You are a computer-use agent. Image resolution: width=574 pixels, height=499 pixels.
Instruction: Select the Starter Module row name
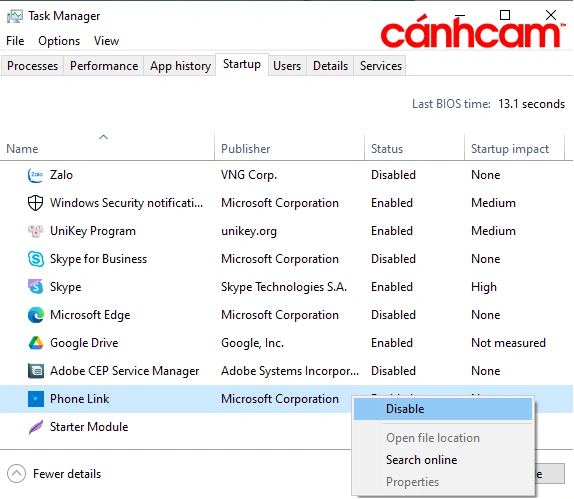[89, 427]
